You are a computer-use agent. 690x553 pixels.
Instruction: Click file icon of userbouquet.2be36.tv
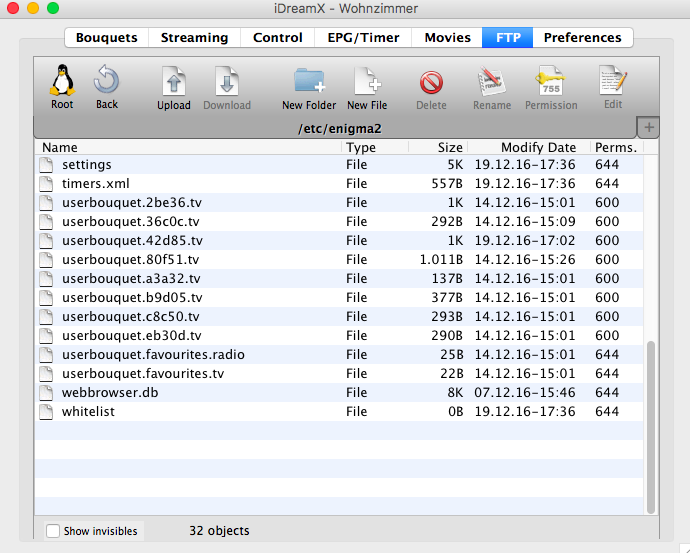point(46,202)
